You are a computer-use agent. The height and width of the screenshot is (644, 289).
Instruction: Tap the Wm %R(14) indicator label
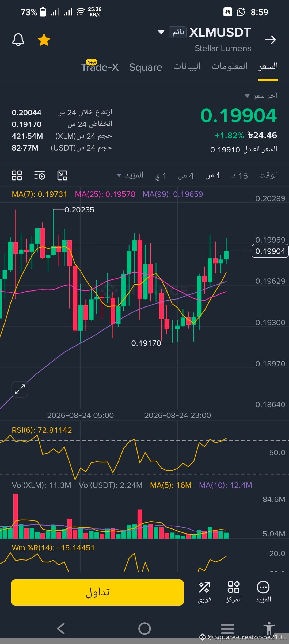tap(53, 548)
